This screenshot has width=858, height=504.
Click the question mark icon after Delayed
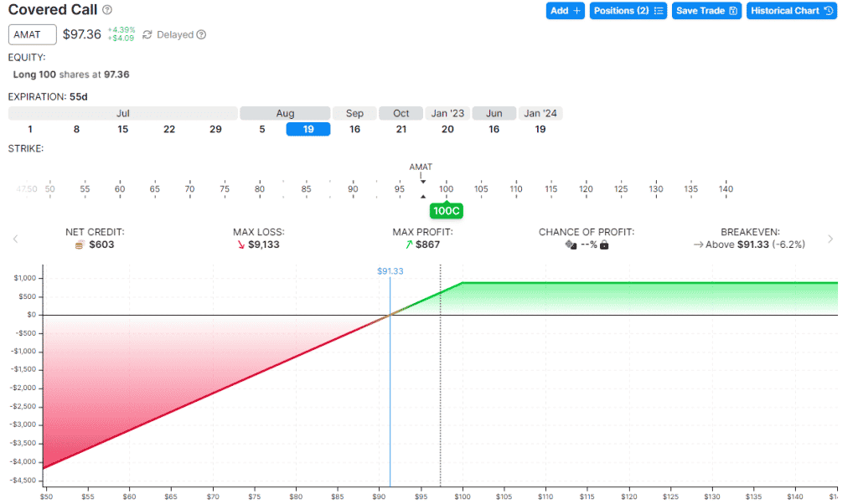(201, 35)
